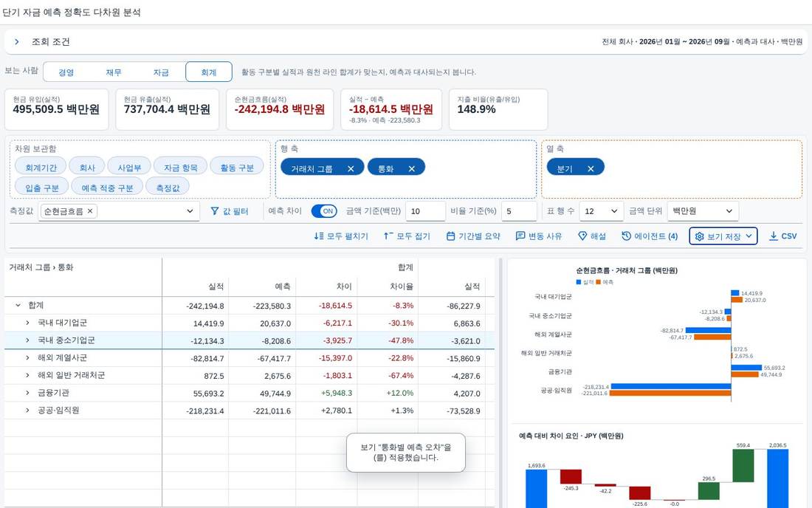Click the orange 예측 legend swatch
The image size is (812, 508).
(x=598, y=282)
